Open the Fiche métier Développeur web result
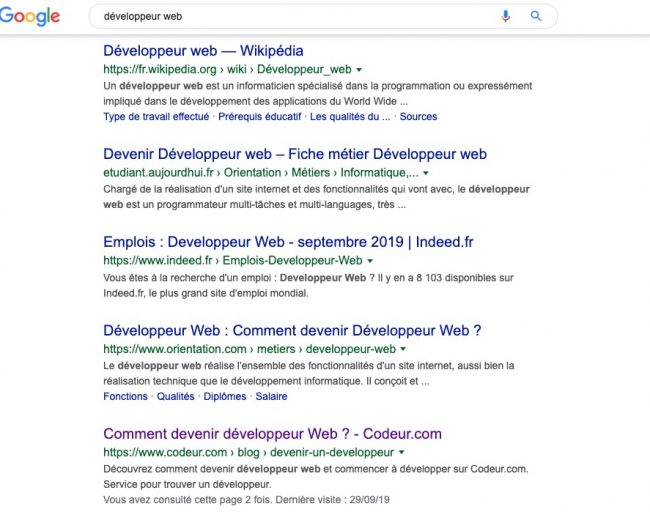650x512 pixels. [x=294, y=155]
